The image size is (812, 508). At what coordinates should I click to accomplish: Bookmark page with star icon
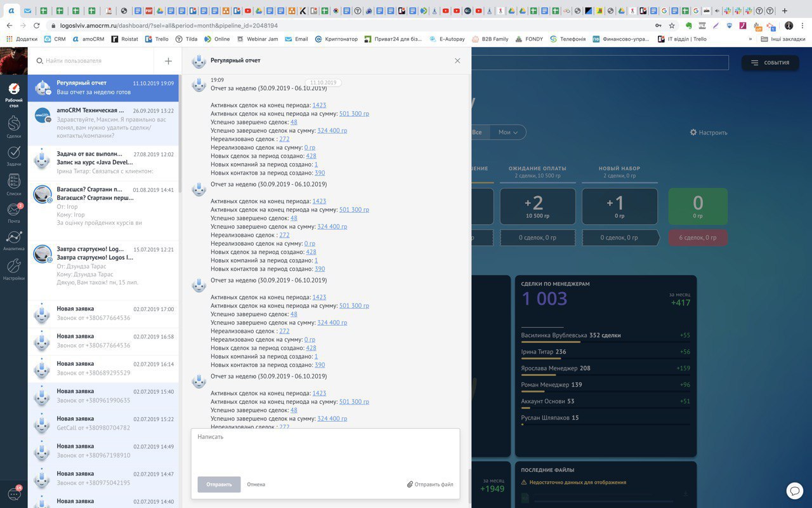click(672, 25)
